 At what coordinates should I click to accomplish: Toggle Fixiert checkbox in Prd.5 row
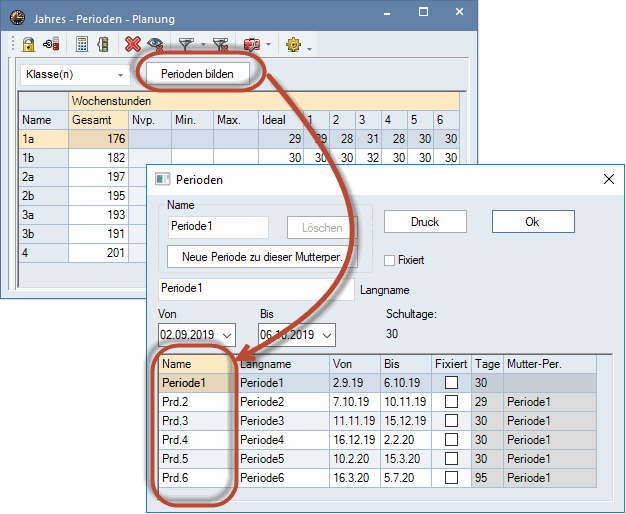click(451, 458)
